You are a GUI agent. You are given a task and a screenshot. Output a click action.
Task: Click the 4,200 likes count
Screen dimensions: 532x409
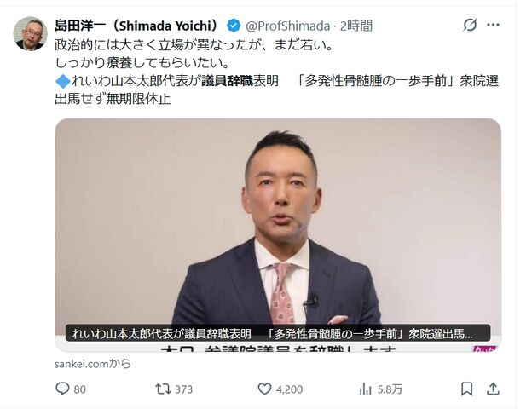point(289,389)
